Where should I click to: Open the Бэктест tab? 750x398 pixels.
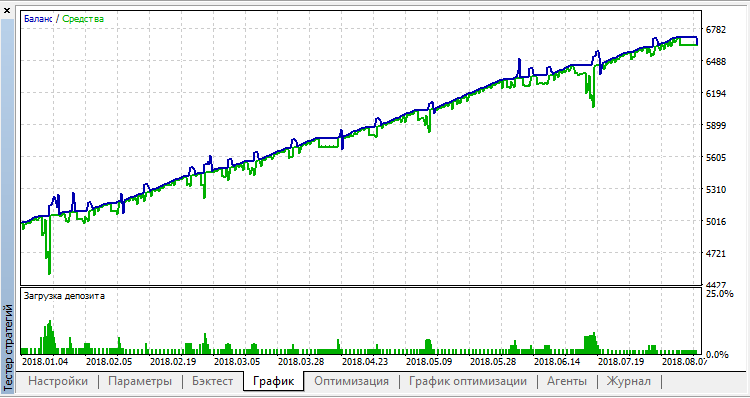point(213,381)
